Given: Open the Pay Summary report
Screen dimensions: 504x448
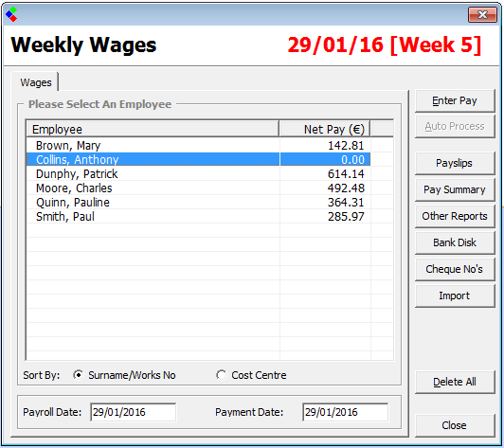Looking at the screenshot, I should tap(455, 190).
